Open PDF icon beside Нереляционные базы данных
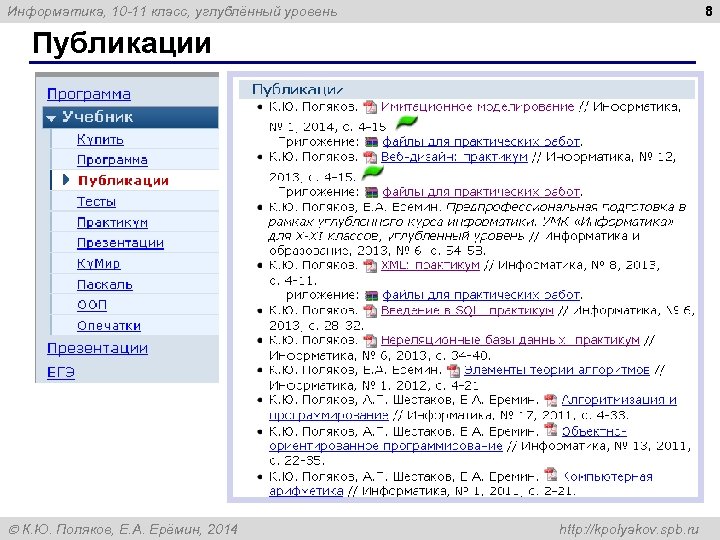Screen dimensions: 720x540 click(x=370, y=341)
